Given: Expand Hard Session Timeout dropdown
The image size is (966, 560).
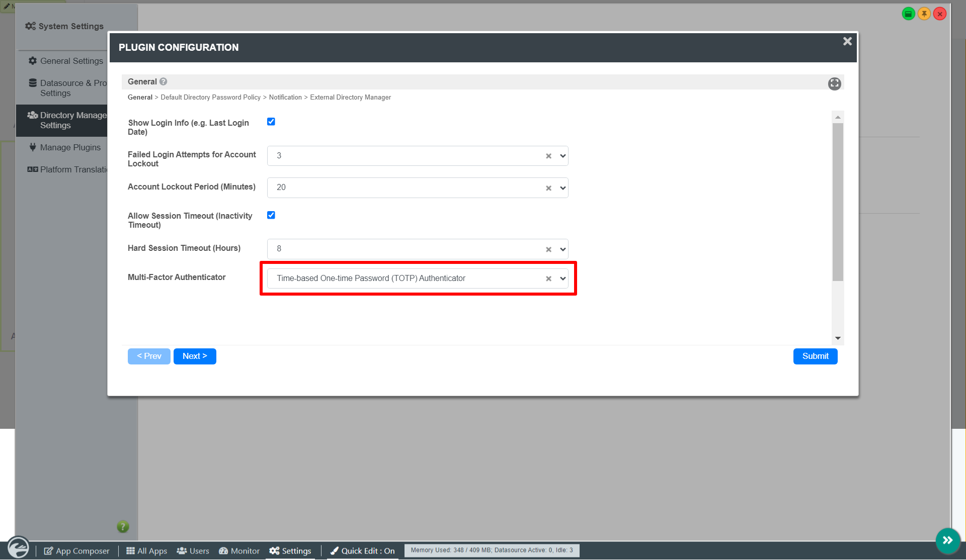Looking at the screenshot, I should click(562, 249).
